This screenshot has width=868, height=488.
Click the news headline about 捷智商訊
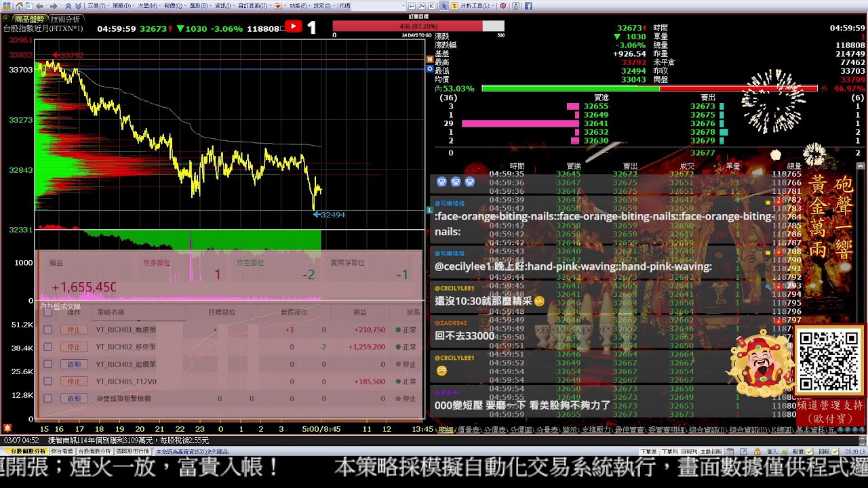128,441
